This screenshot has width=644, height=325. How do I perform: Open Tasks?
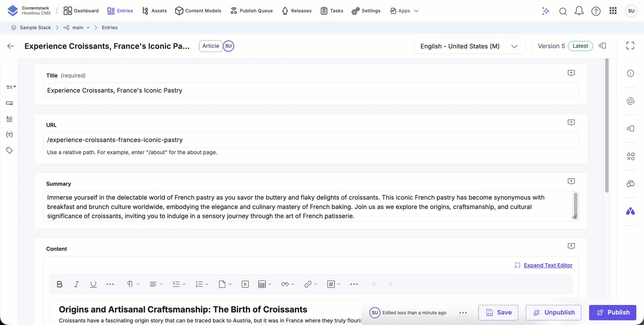click(332, 11)
